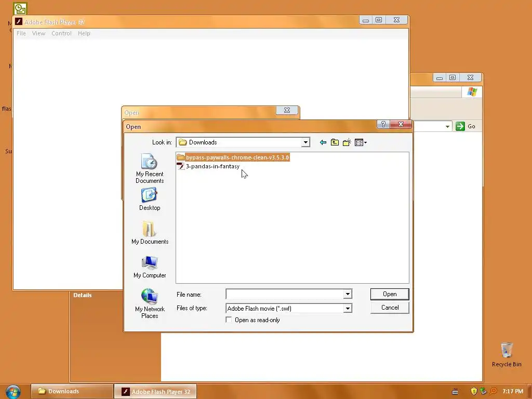Click the help question mark button

click(x=383, y=124)
